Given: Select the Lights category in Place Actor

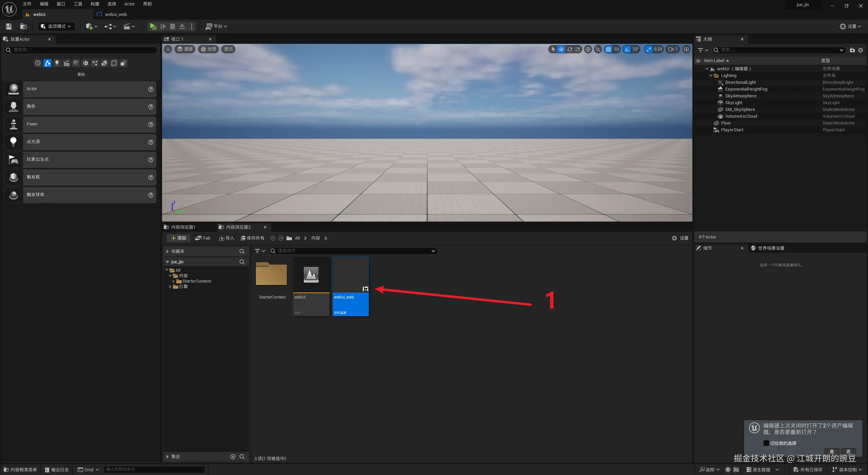Looking at the screenshot, I should [57, 63].
